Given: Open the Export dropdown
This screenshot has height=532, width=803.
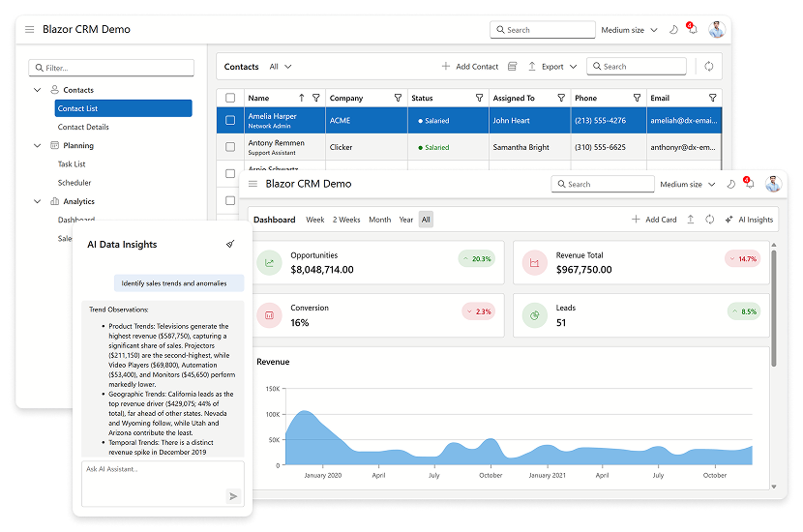Looking at the screenshot, I should click(x=552, y=67).
